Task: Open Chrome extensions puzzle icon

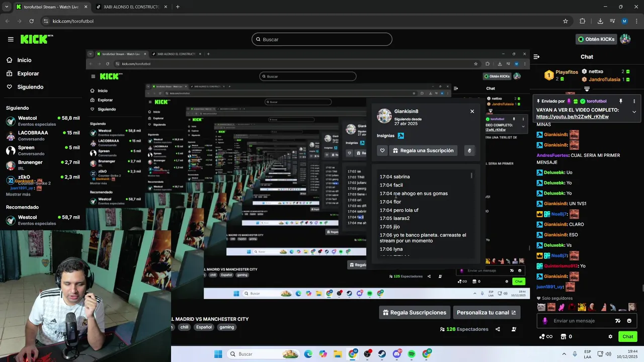Action: [583, 21]
